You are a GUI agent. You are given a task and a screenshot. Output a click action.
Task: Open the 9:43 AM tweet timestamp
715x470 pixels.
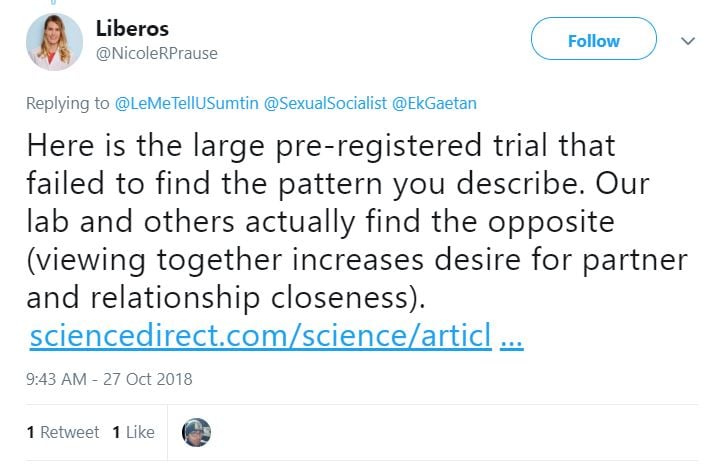[x=110, y=379]
